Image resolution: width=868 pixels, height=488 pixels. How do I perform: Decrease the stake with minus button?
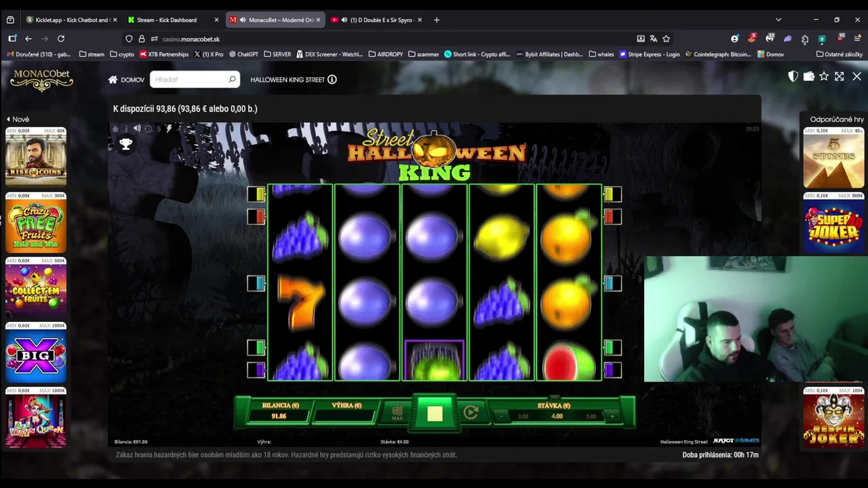pos(502,416)
